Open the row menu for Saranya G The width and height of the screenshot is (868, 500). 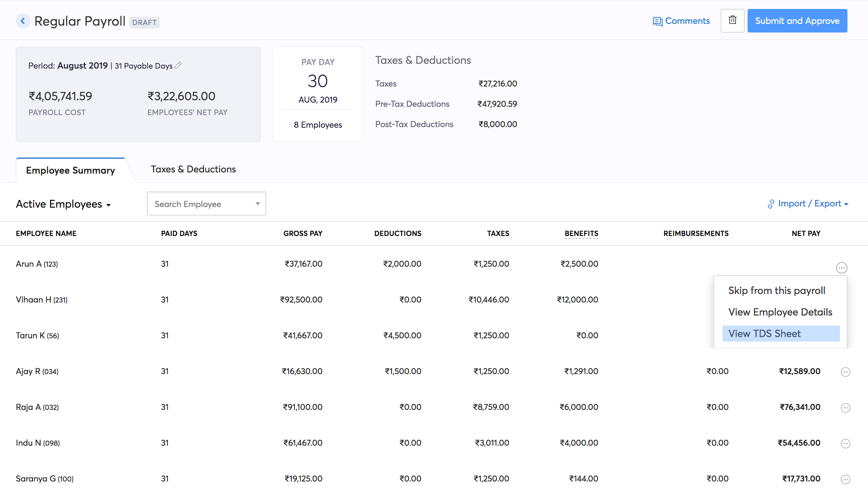click(x=845, y=479)
